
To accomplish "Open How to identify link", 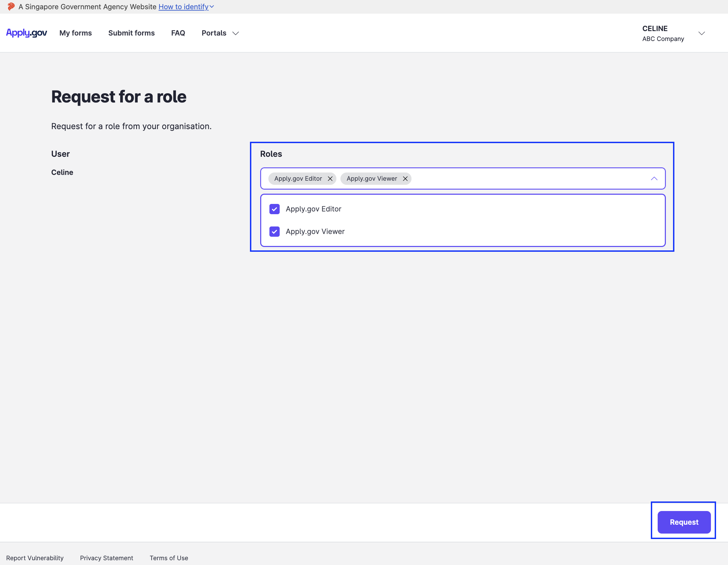I will [183, 6].
